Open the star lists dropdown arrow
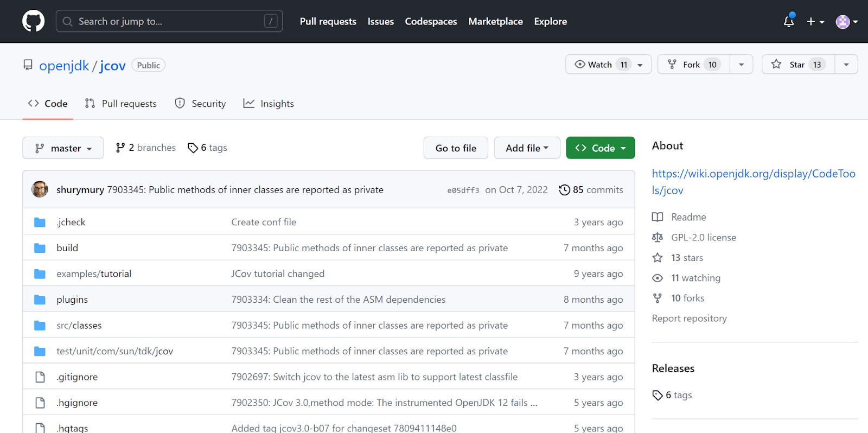 pyautogui.click(x=846, y=64)
